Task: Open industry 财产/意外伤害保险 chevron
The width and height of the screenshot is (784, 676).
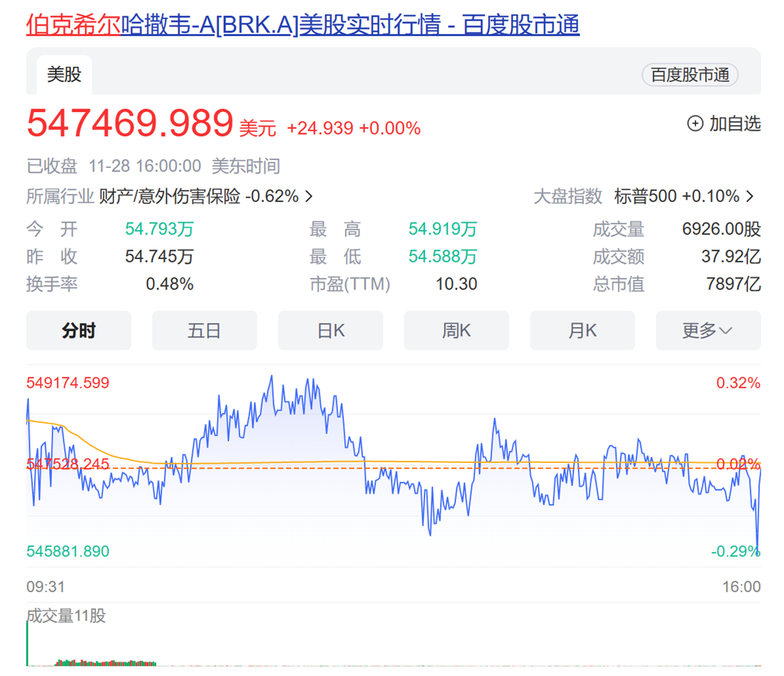Action: pyautogui.click(x=310, y=196)
